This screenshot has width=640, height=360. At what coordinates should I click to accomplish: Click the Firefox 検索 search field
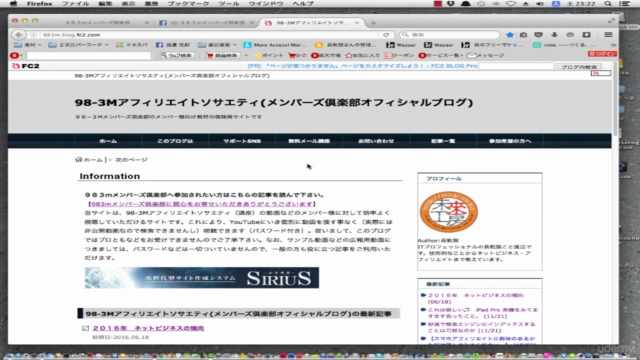pos(449,35)
